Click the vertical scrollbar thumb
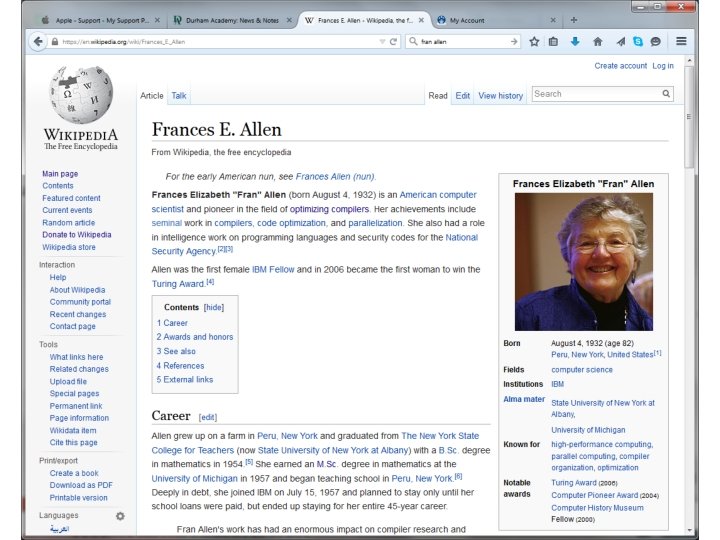Image resolution: width=720 pixels, height=540 pixels. point(689,117)
